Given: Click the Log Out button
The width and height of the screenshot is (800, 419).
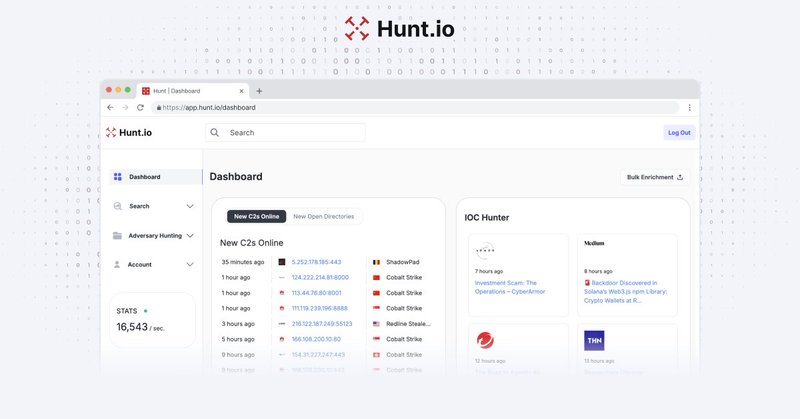Looking at the screenshot, I should point(679,133).
